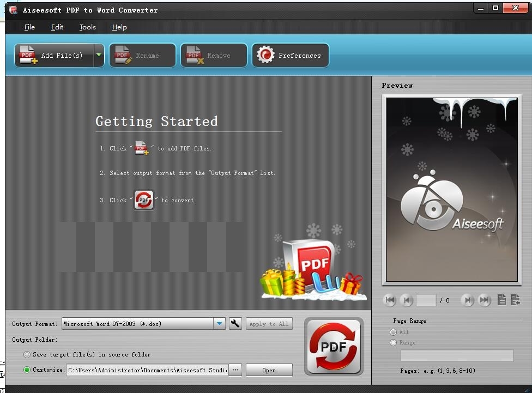Screen dimensions: 532x393
Task: Minimize the converter window
Action: (480, 8)
